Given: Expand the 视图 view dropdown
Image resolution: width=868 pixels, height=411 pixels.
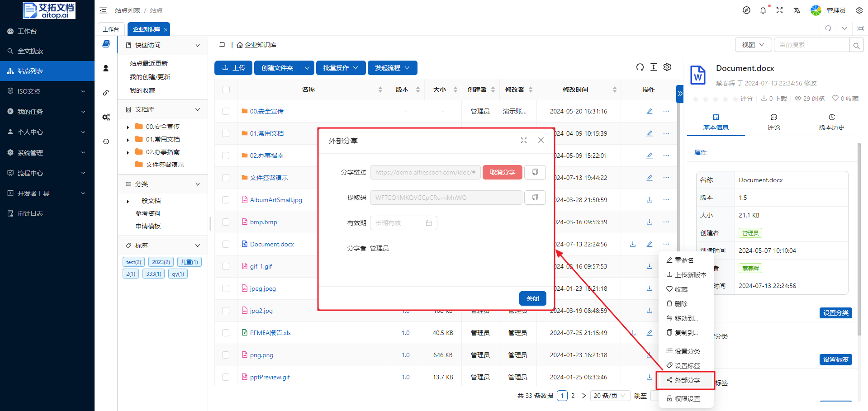Looking at the screenshot, I should tap(753, 45).
